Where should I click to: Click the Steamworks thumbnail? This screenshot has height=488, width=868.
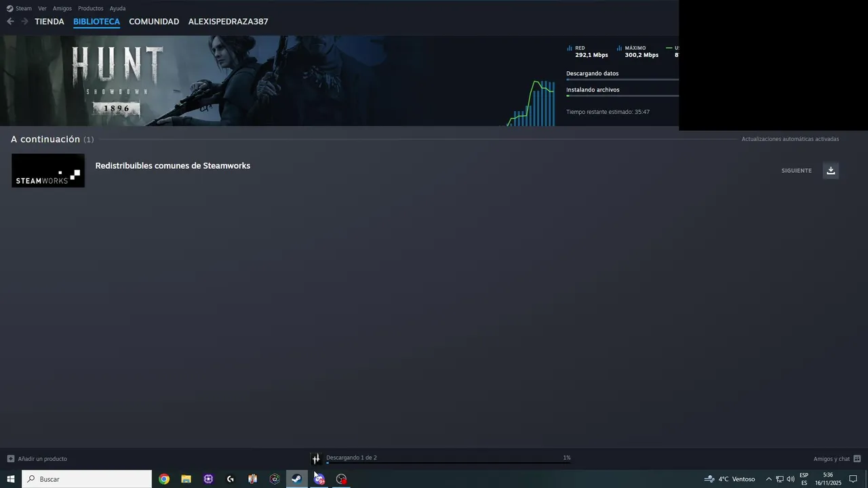tap(48, 170)
